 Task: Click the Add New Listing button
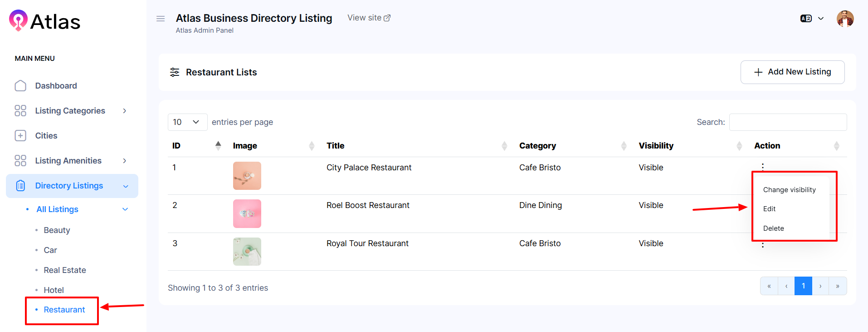(792, 72)
